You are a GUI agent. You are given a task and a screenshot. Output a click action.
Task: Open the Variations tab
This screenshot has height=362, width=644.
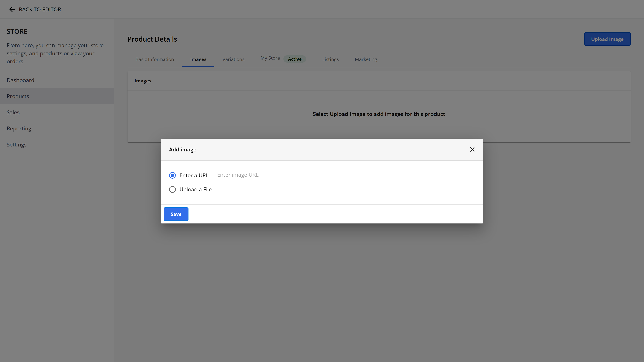(233, 59)
